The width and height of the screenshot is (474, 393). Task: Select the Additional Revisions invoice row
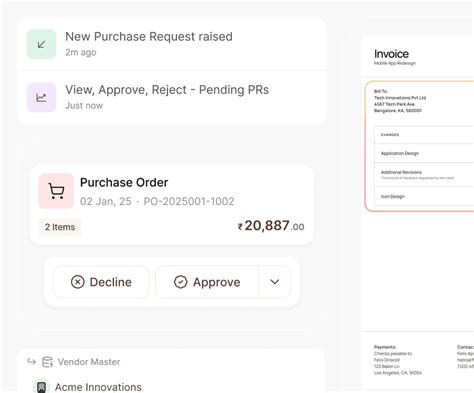click(424, 175)
